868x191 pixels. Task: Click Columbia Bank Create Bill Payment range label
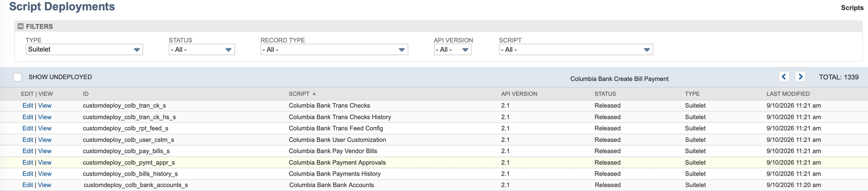[619, 79]
